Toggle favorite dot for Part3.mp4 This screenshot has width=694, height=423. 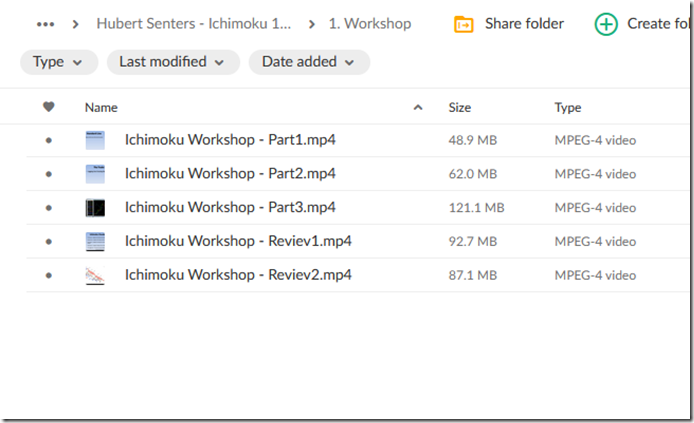pos(49,208)
